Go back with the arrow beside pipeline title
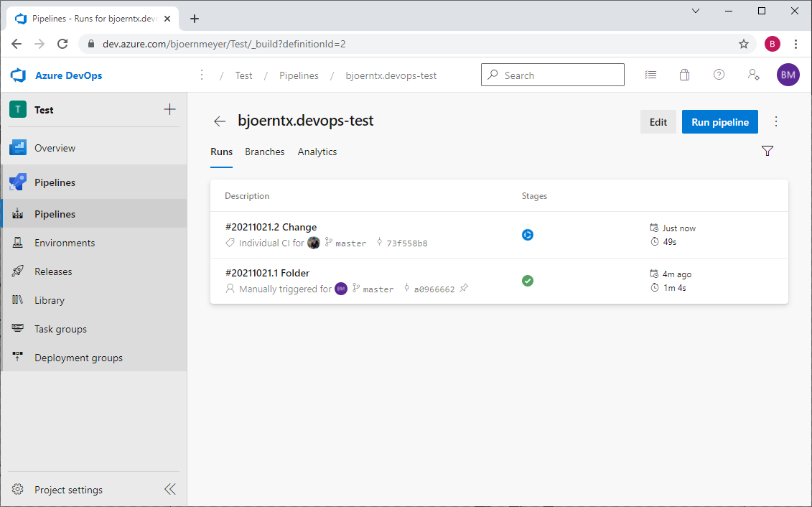Viewport: 812px width, 507px height. [x=220, y=121]
